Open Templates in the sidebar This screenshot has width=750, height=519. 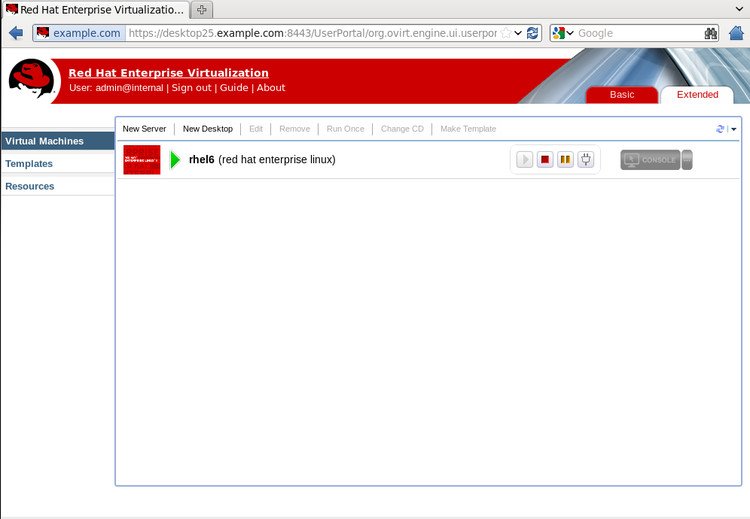click(x=57, y=164)
